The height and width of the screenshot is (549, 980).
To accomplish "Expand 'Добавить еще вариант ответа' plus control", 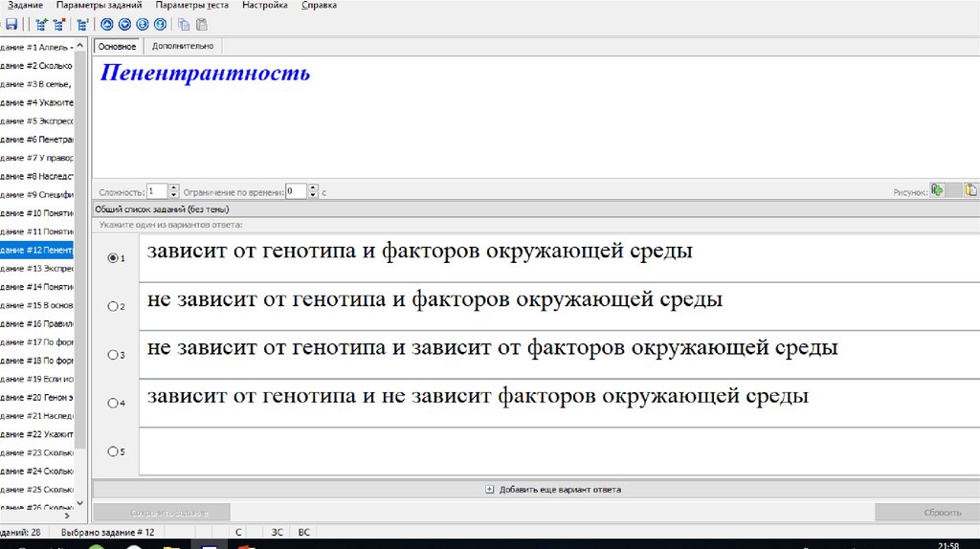I will (490, 489).
